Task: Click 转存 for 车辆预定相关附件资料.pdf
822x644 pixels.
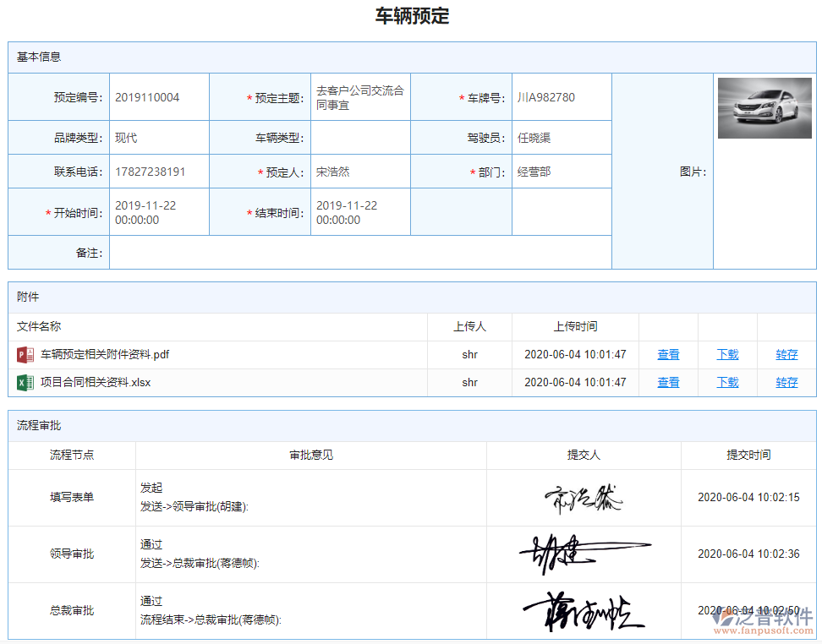Action: (x=786, y=354)
